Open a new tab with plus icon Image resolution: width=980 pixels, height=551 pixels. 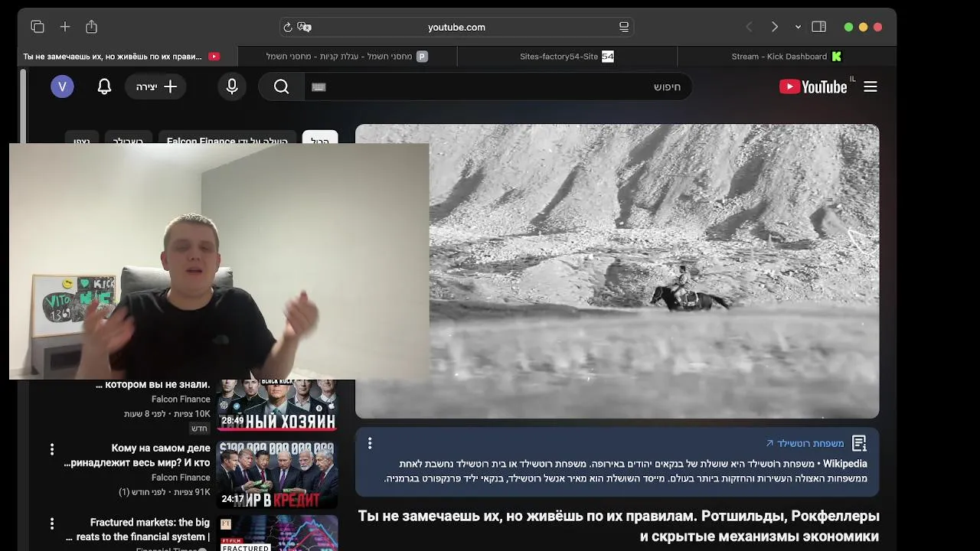pyautogui.click(x=65, y=27)
